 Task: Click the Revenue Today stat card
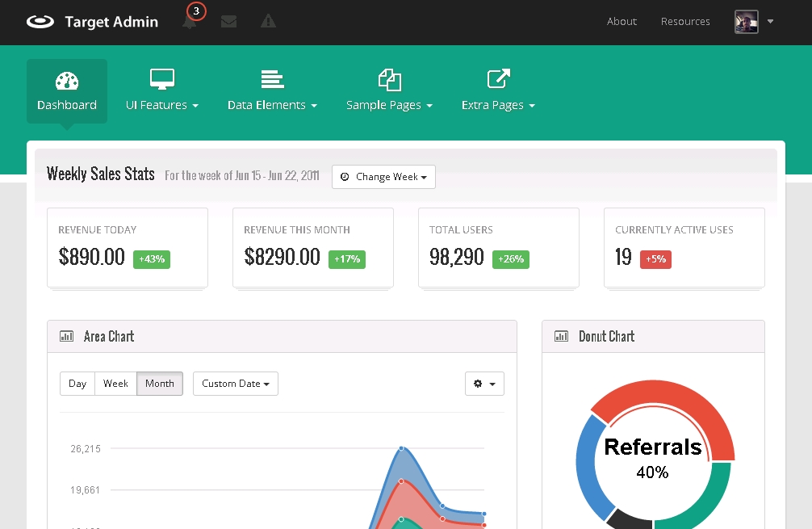(128, 247)
